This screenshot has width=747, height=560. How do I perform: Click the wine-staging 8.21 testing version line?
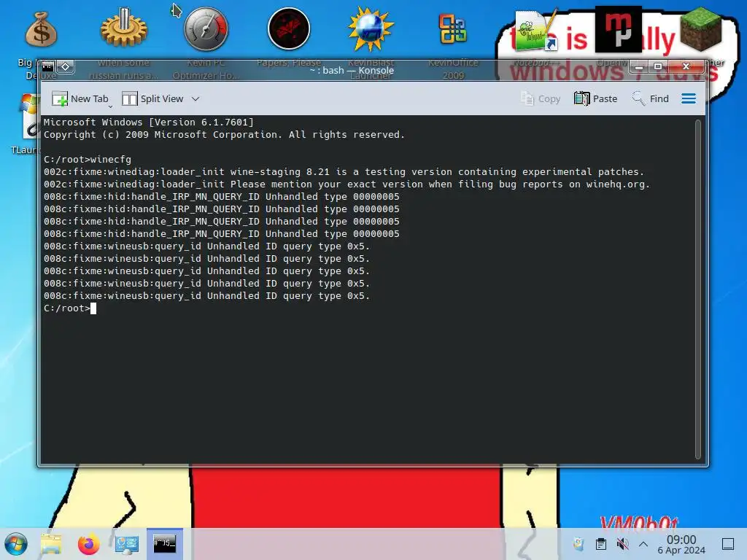344,172
